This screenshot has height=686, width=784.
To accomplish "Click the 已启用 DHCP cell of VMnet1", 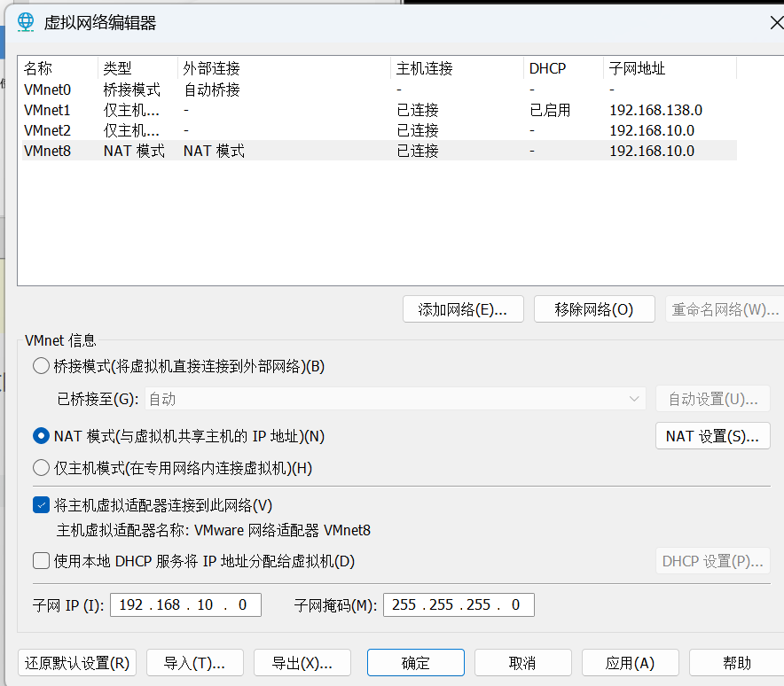I will click(550, 110).
